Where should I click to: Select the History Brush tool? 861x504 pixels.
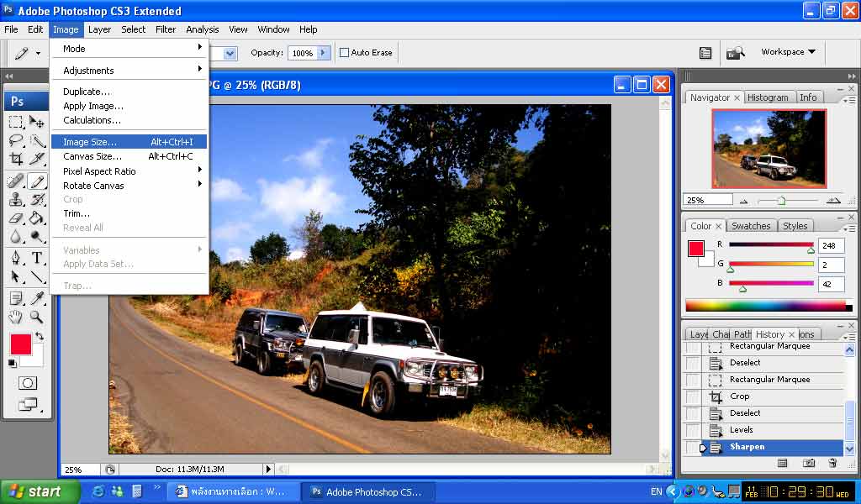coord(37,199)
